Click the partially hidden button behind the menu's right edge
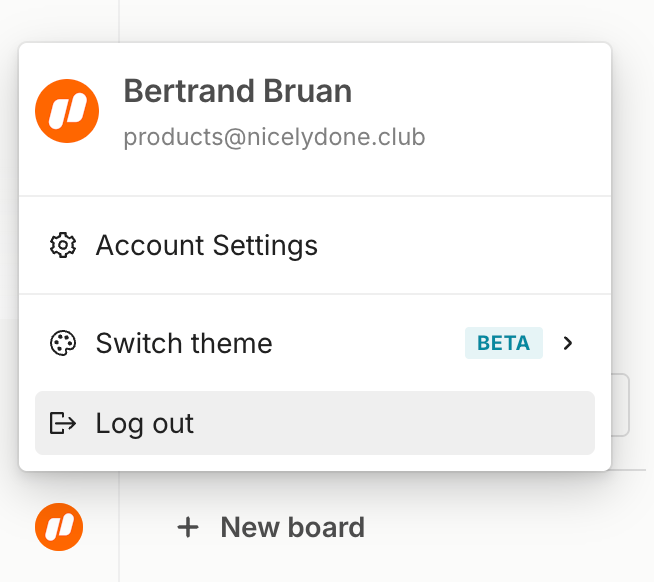This screenshot has width=654, height=582. tap(621, 405)
